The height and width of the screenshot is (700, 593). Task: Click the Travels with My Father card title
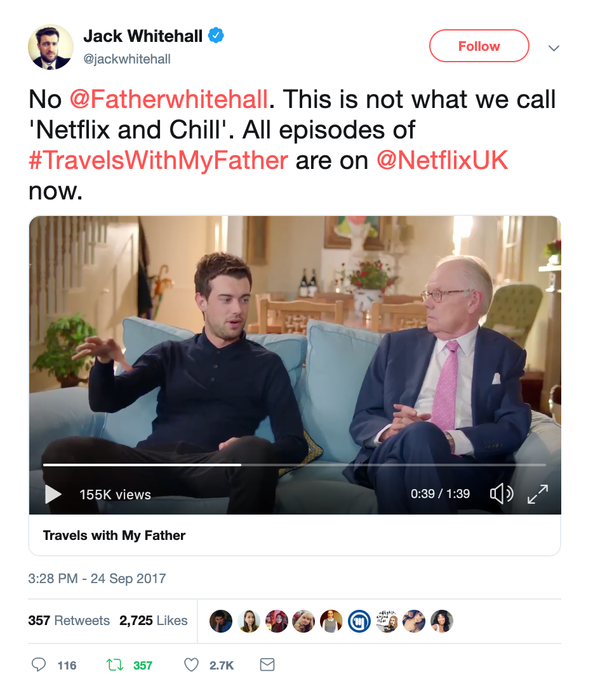tap(114, 535)
